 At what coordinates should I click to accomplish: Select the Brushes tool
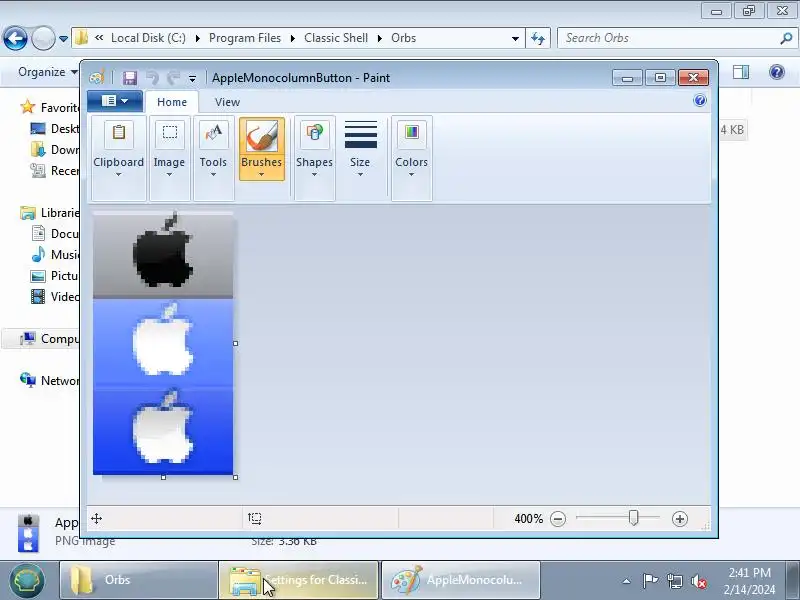[x=262, y=149]
